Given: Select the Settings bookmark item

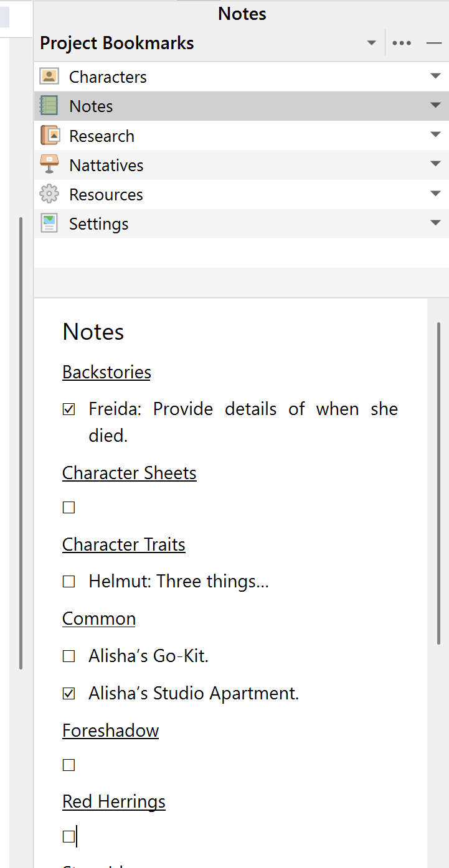Looking at the screenshot, I should point(98,224).
